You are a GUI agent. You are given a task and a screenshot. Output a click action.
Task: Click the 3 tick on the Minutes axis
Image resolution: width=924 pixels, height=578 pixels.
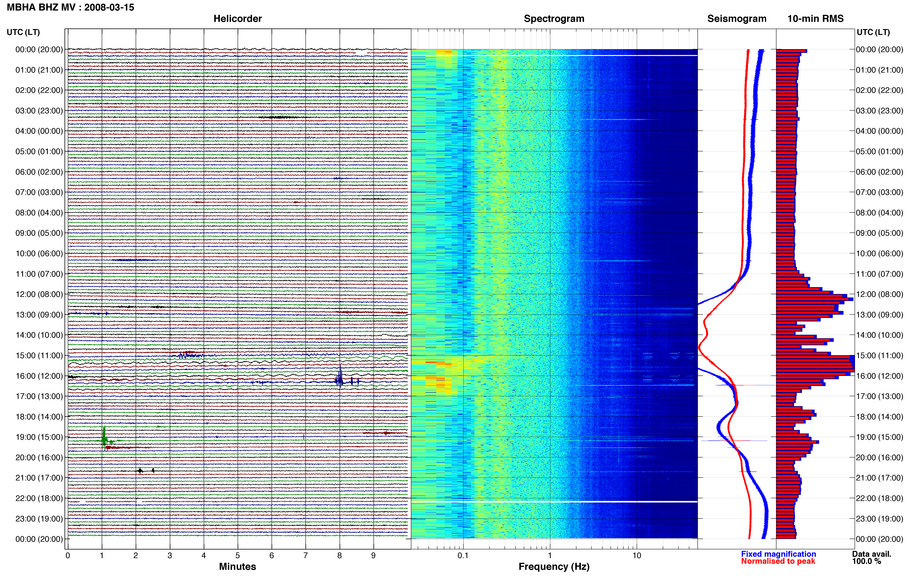click(170, 555)
